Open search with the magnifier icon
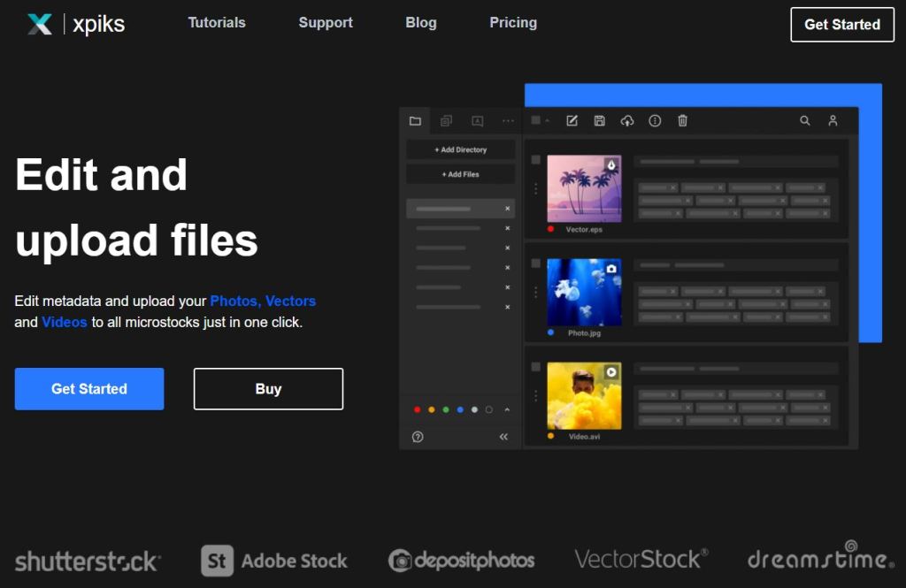This screenshot has height=588, width=906. click(805, 121)
